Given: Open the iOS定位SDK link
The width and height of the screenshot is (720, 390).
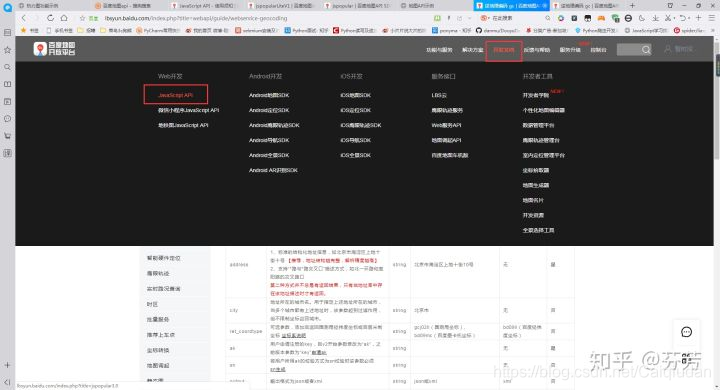Looking at the screenshot, I should pyautogui.click(x=355, y=110).
